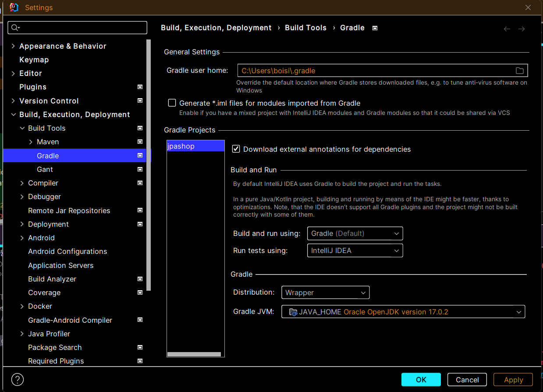543x392 pixels.
Task: Open help with the question mark icon
Action: pyautogui.click(x=18, y=379)
